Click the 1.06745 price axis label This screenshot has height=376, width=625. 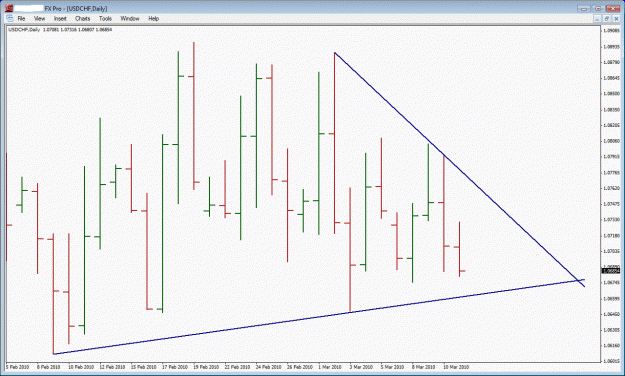point(611,282)
